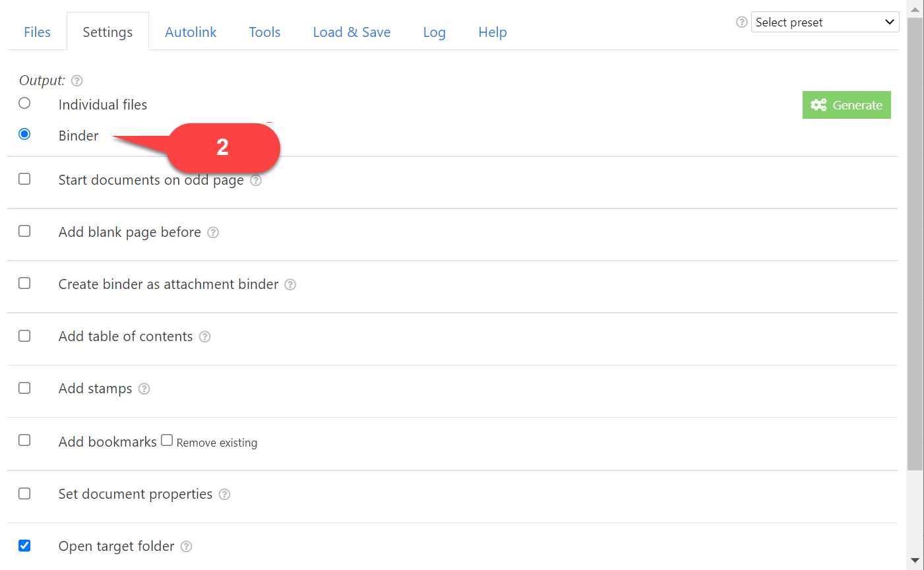Click help icon next to Add table of contents

point(205,336)
